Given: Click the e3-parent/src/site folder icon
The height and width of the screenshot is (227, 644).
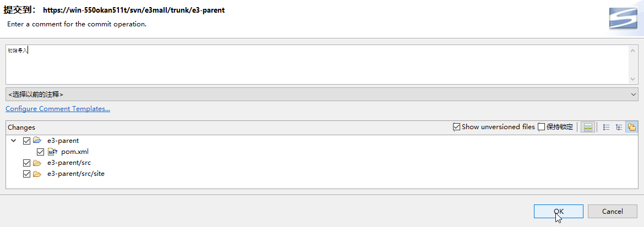Looking at the screenshot, I should (37, 174).
